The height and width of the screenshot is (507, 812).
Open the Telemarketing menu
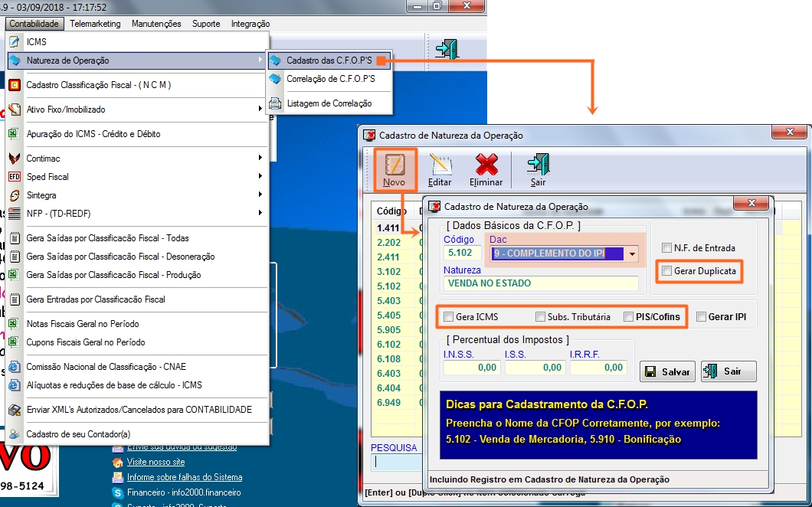click(95, 24)
